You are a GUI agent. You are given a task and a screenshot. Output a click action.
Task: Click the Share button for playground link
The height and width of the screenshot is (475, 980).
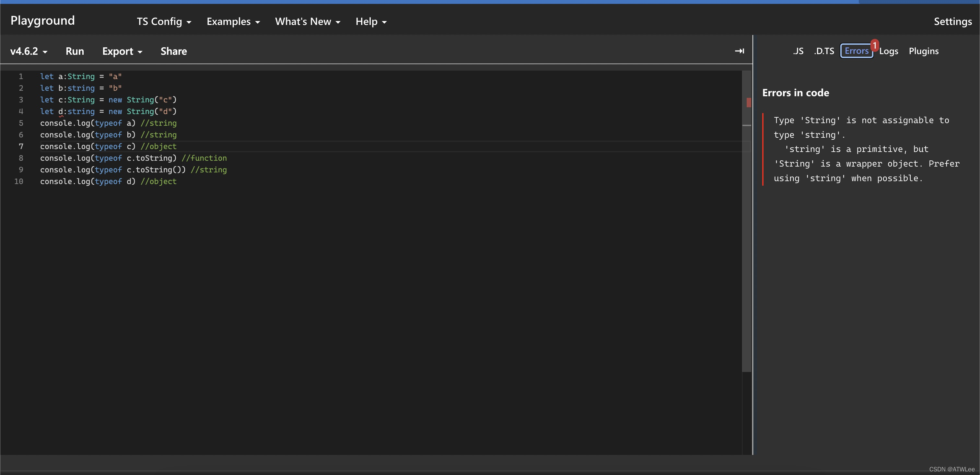pyautogui.click(x=174, y=50)
